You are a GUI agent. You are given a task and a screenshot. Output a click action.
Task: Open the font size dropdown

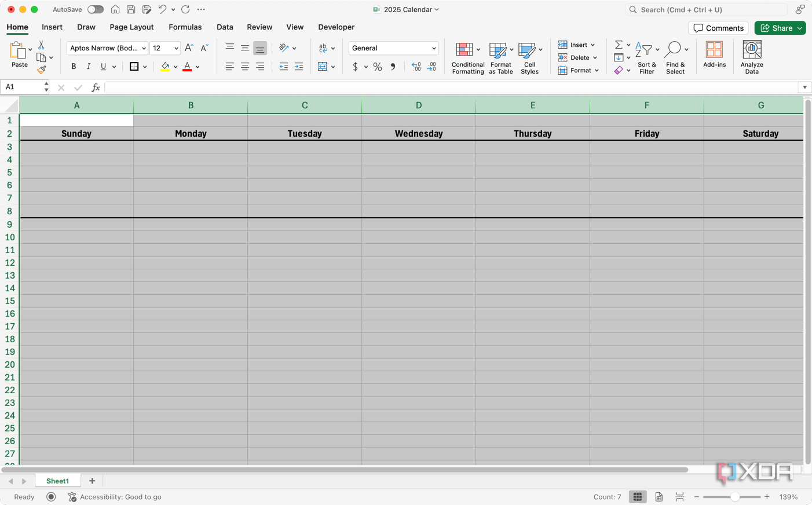pyautogui.click(x=177, y=48)
